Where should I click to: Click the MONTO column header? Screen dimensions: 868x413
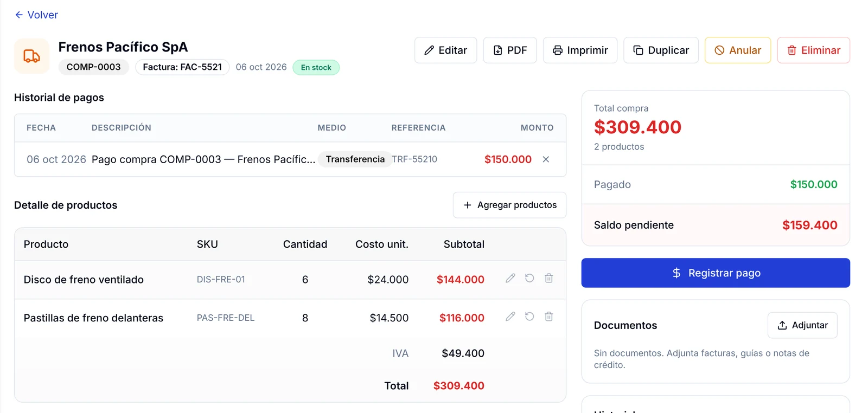click(x=537, y=128)
